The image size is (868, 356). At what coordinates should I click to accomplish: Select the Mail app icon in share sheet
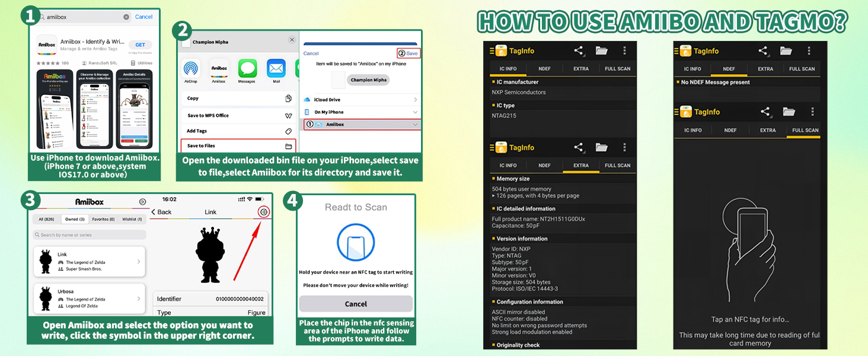276,68
